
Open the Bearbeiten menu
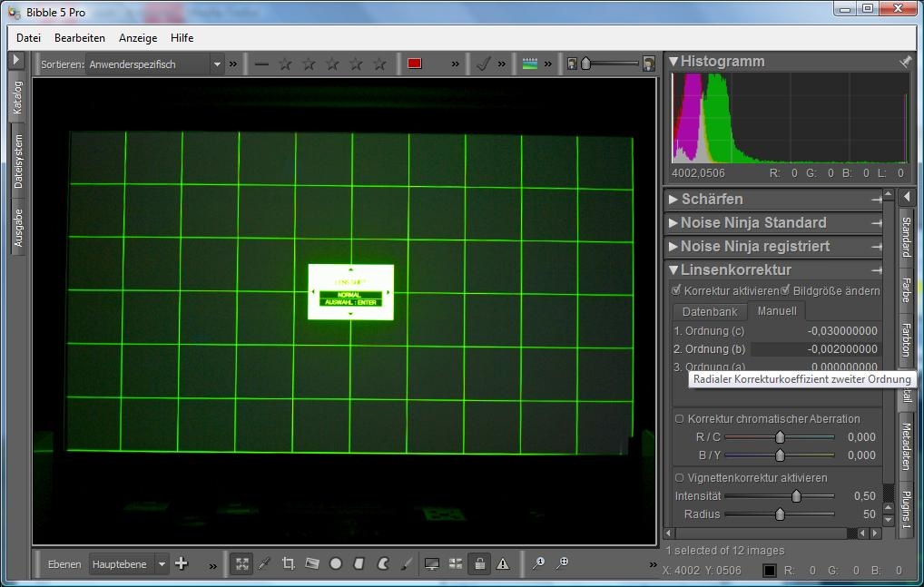[x=80, y=38]
